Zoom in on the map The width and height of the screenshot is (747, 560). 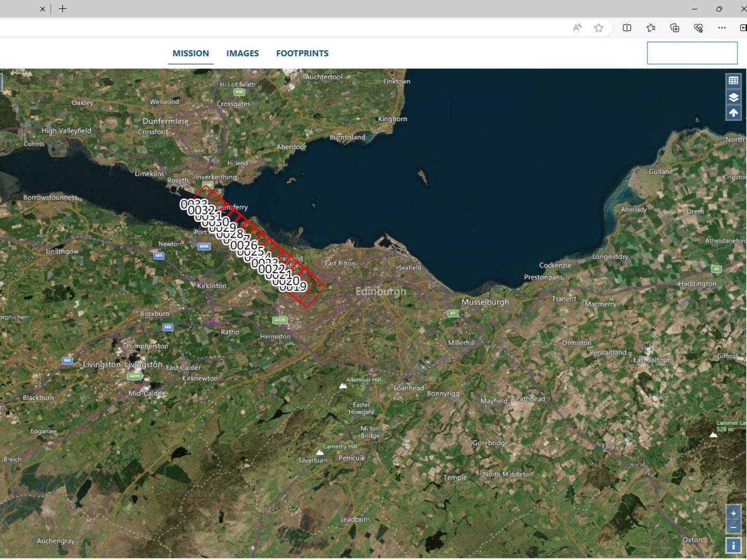(733, 513)
